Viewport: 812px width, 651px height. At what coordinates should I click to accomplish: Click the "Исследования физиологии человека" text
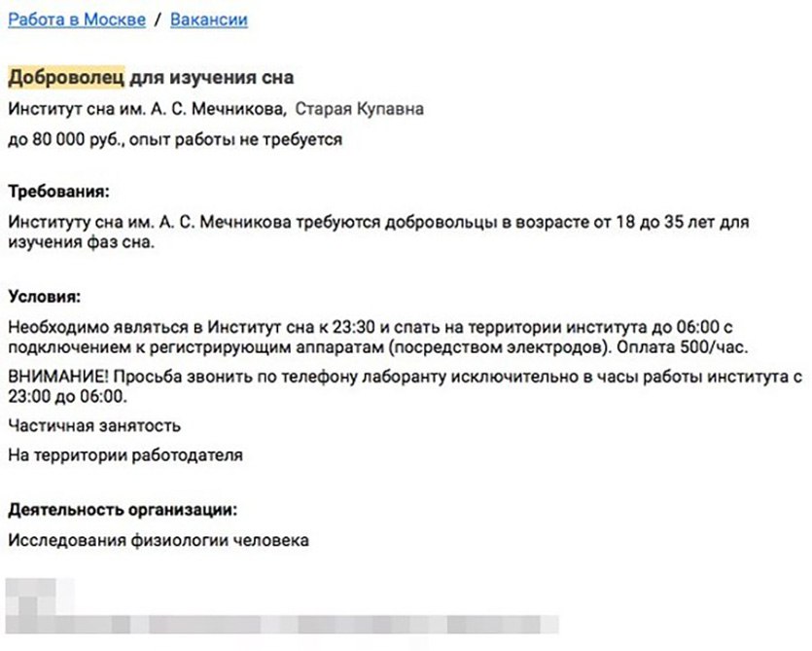click(x=159, y=540)
